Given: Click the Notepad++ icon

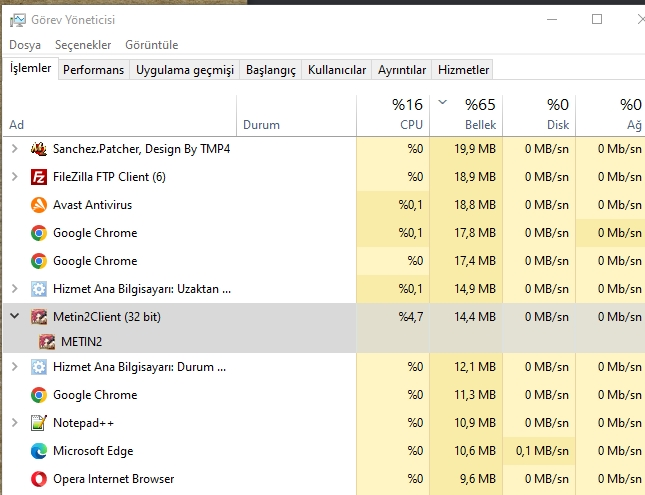Looking at the screenshot, I should point(39,423).
